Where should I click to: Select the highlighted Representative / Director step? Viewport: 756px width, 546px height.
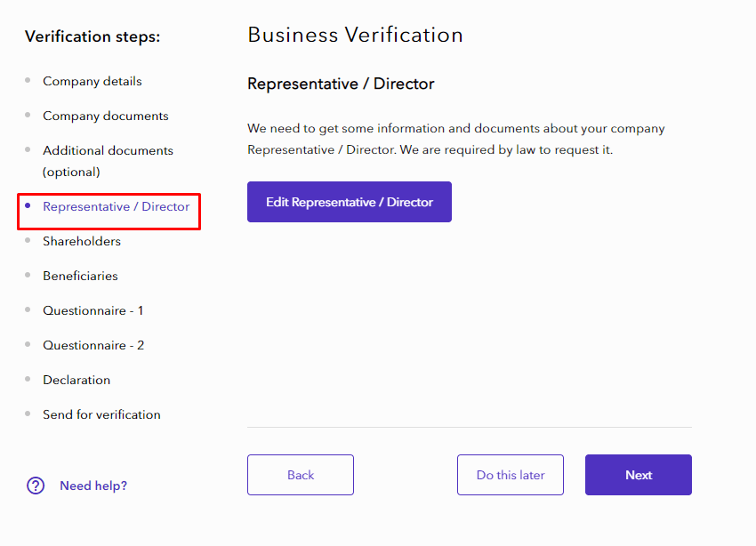click(116, 206)
